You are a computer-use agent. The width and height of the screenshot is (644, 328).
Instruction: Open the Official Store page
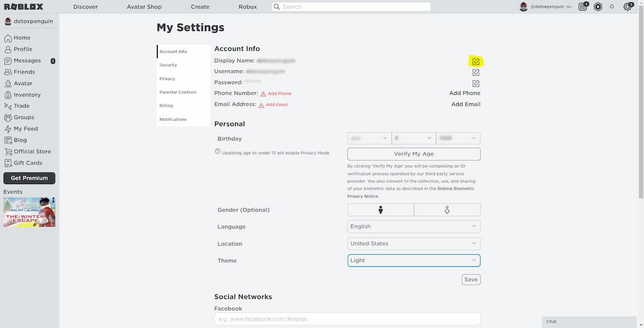[30, 151]
